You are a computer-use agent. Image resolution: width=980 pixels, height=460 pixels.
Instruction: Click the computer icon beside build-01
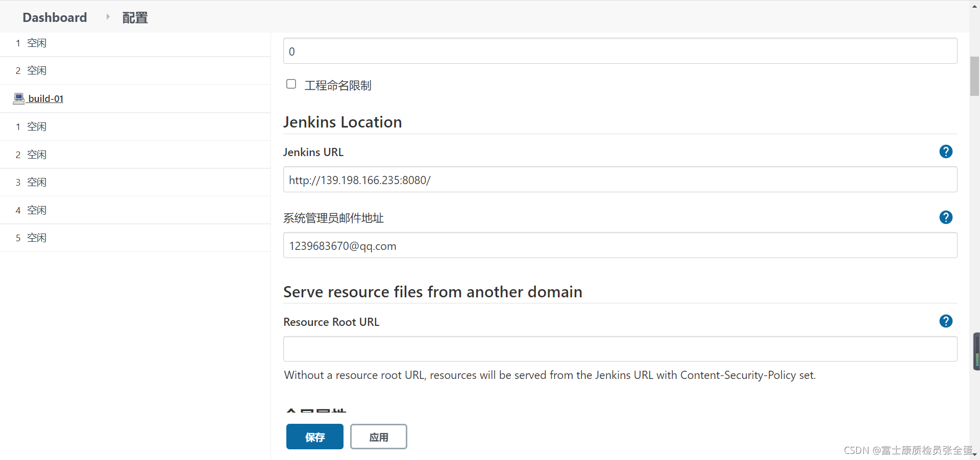pyautogui.click(x=18, y=98)
